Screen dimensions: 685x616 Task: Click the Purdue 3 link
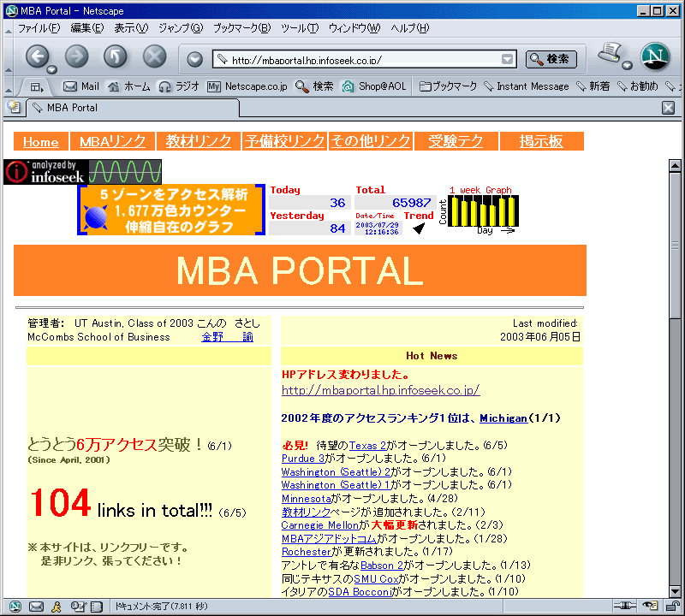click(303, 459)
